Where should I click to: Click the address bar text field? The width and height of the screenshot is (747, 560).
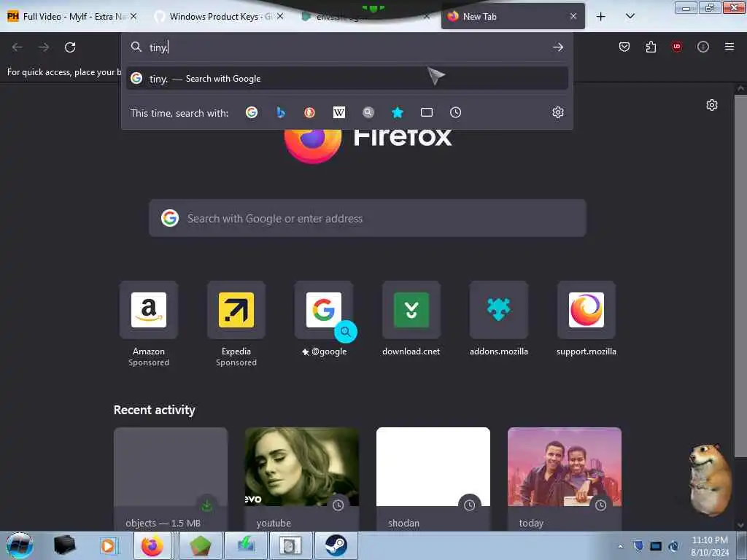point(348,47)
